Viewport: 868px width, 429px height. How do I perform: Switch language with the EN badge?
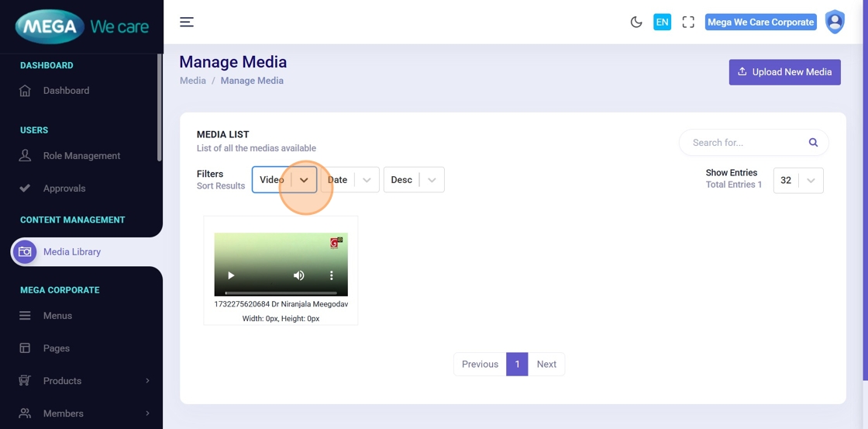pos(662,22)
